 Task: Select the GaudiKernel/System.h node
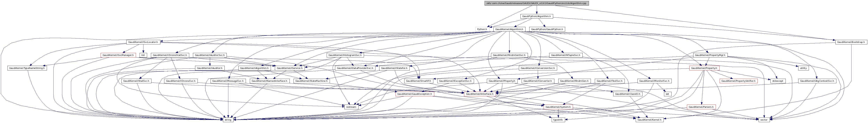point(558,107)
